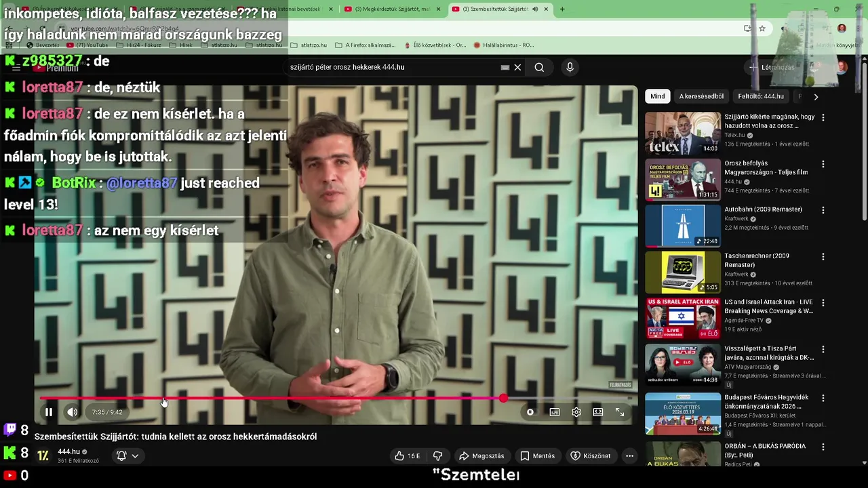
Task: Click the Kraftwerk channel name under Autobahn
Action: click(x=736, y=219)
